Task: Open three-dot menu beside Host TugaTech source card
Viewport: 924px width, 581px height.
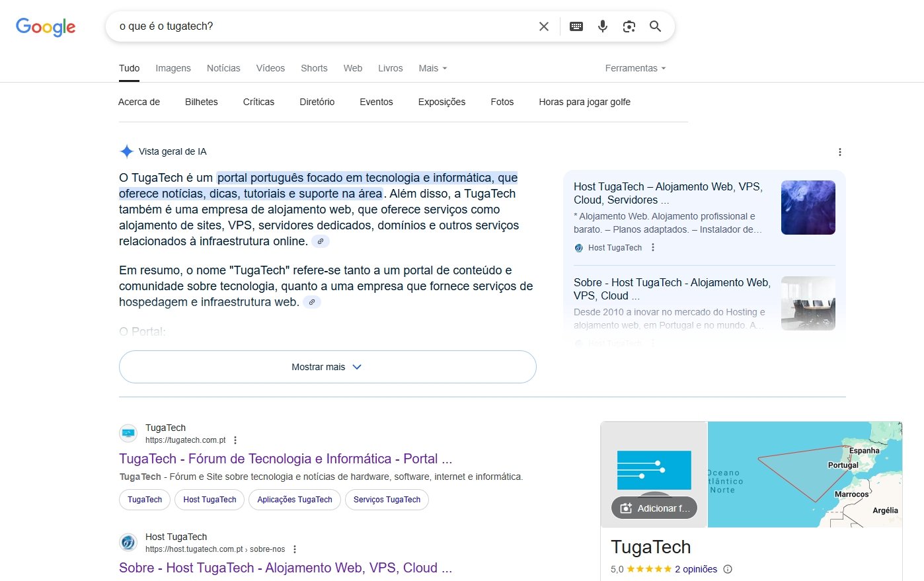Action: pyautogui.click(x=653, y=248)
